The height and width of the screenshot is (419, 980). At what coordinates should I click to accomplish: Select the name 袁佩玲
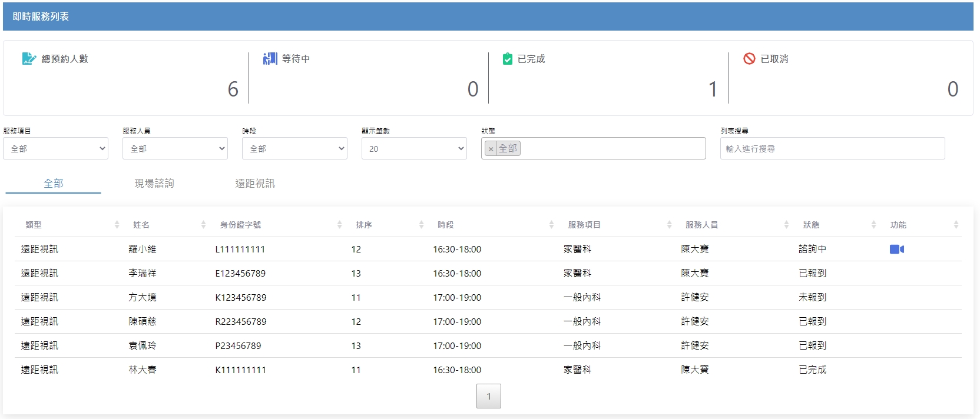tap(143, 346)
